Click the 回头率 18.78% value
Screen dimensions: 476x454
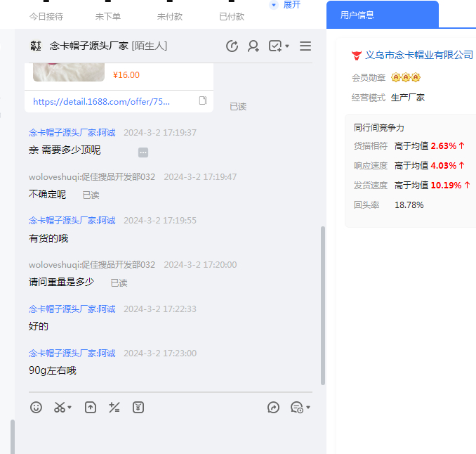[x=409, y=205]
